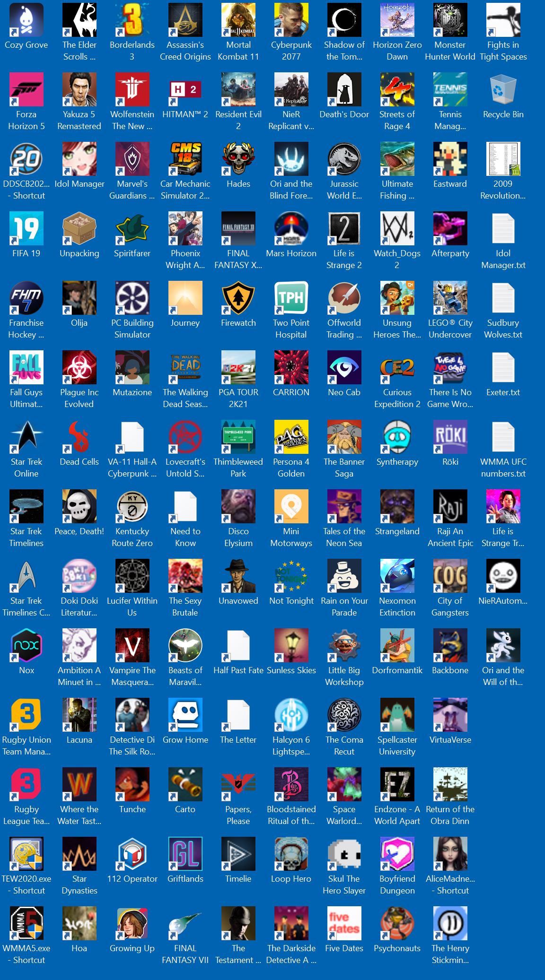Click Rain on Your Parade icon

(x=344, y=576)
